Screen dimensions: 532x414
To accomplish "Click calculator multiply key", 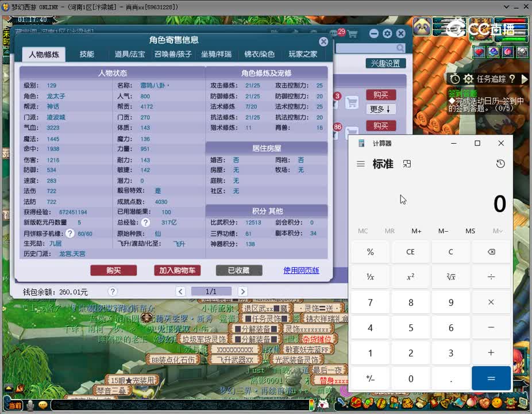I will coord(491,302).
